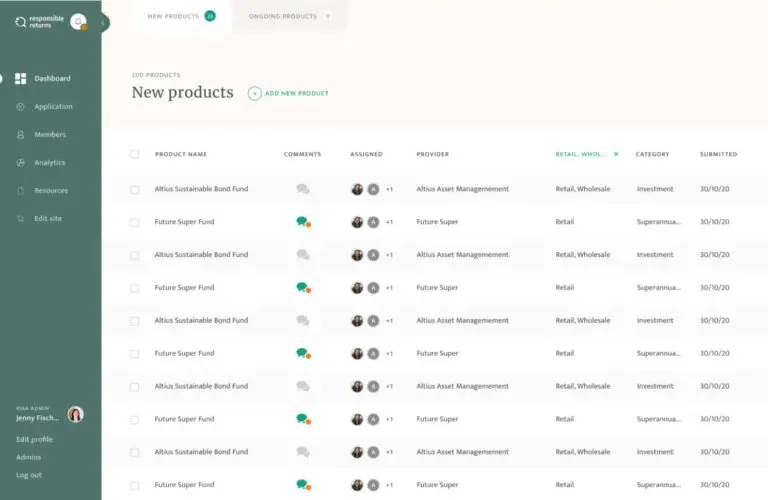Clear the Retail, Wholesale filter with X
Image resolution: width=768 pixels, height=500 pixels.
616,154
